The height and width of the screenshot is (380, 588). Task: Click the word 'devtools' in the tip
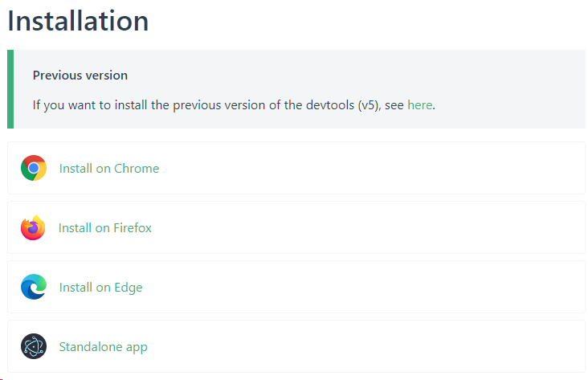(331, 104)
